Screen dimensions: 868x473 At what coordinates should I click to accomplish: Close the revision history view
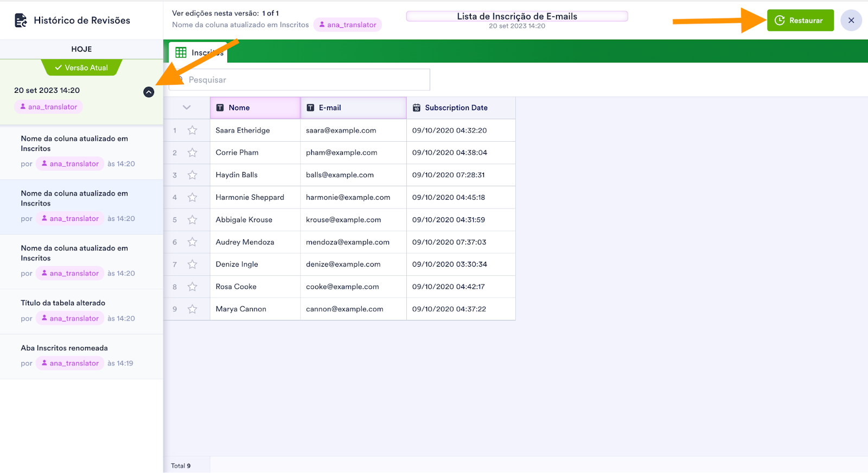pos(851,21)
